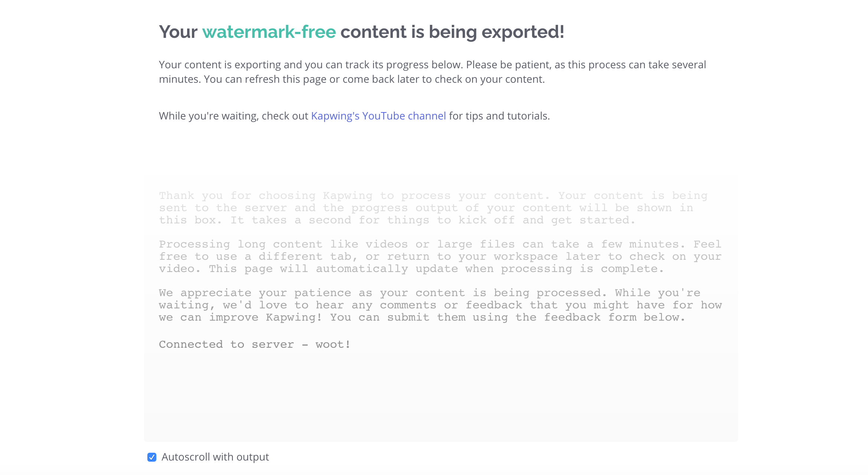Click the "Your content is exporting" description line
The height and width of the screenshot is (475, 868).
432,65
